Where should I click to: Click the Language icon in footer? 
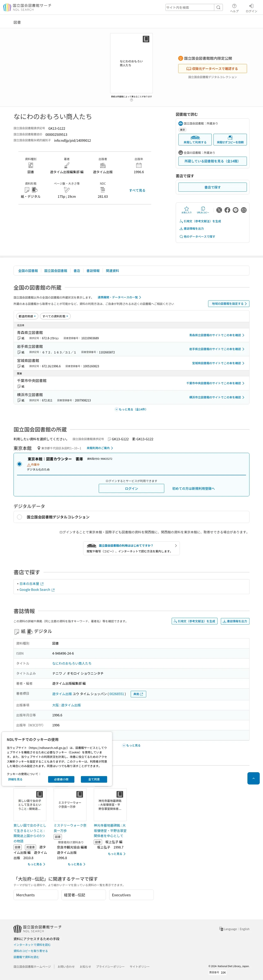221,929
